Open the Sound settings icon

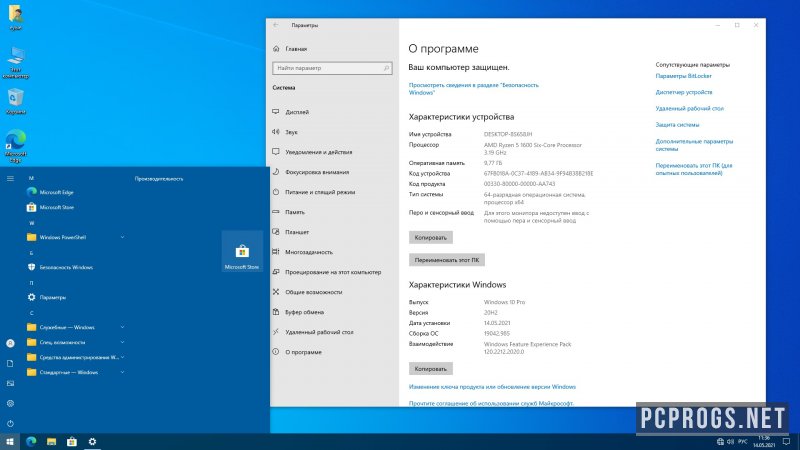(276, 132)
